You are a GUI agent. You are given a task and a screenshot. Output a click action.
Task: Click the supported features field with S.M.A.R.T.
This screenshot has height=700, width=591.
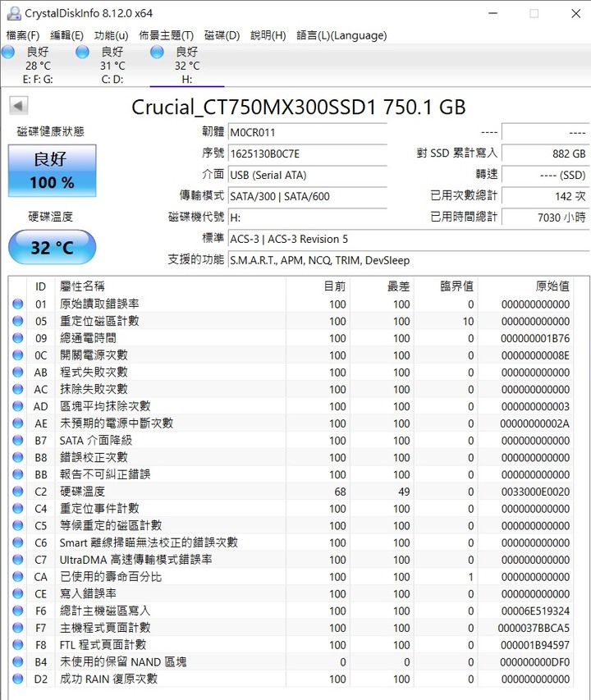pyautogui.click(x=410, y=260)
